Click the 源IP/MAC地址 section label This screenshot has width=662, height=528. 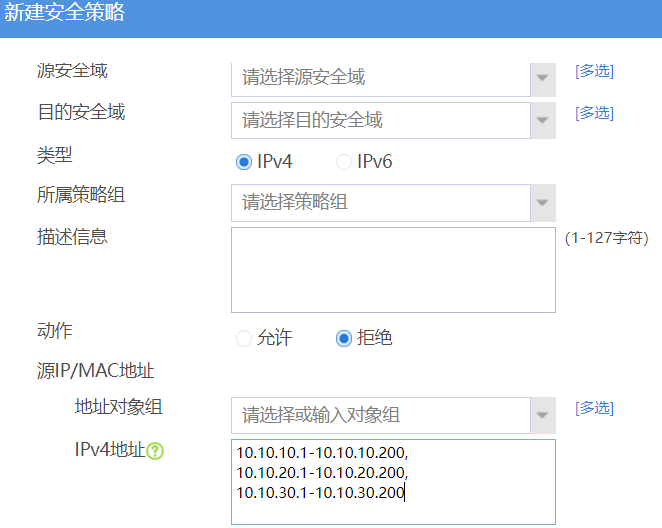(x=95, y=372)
